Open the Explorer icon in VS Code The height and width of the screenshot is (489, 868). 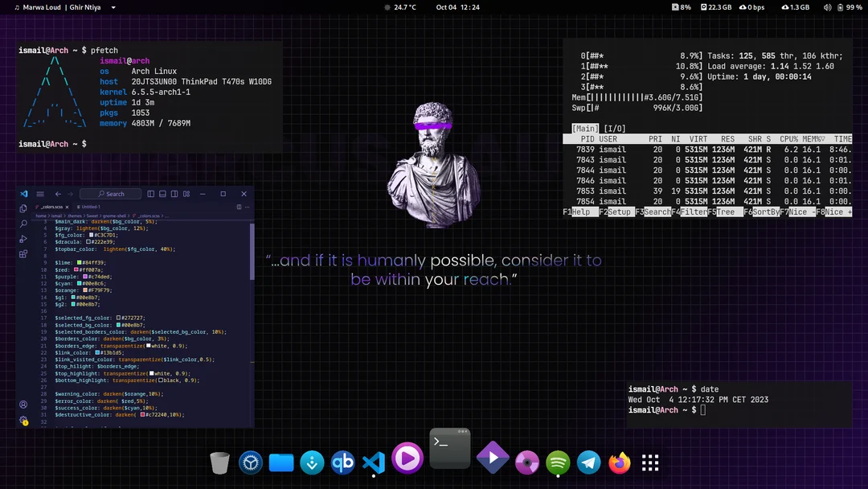pos(23,208)
